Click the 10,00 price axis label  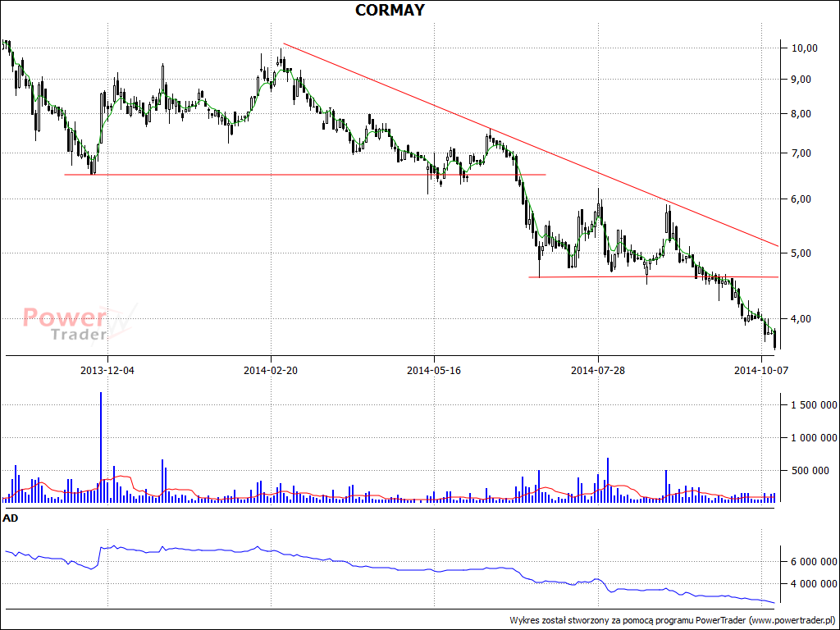[805, 48]
